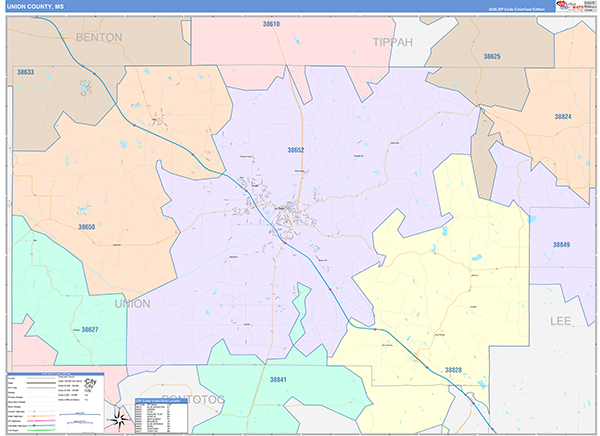Select the 38650 ZIP code label

(x=86, y=227)
